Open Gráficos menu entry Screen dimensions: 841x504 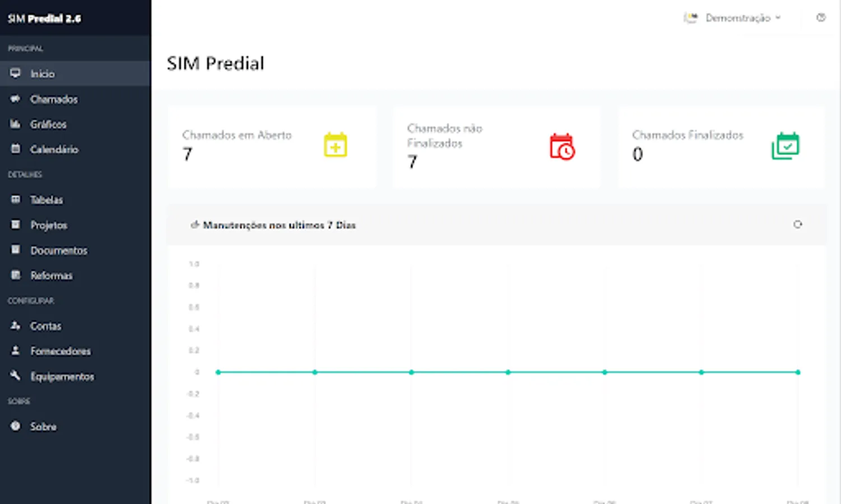(75, 124)
